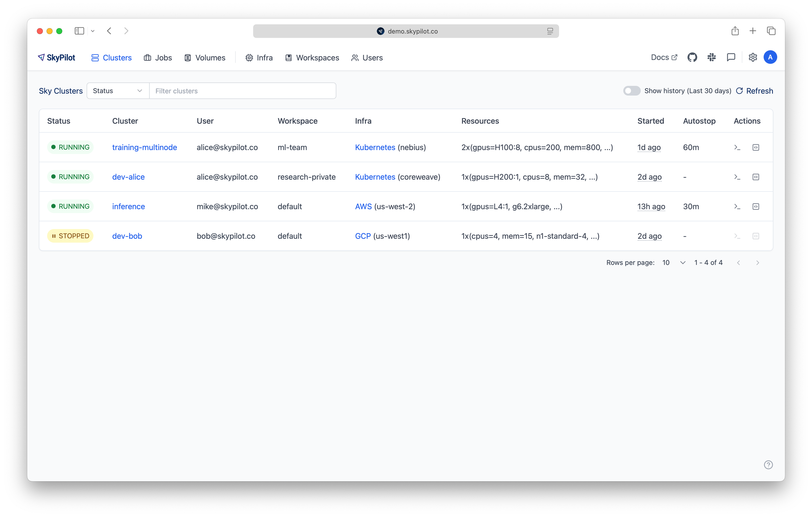The width and height of the screenshot is (812, 517).
Task: Open the Slack community icon
Action: click(712, 58)
